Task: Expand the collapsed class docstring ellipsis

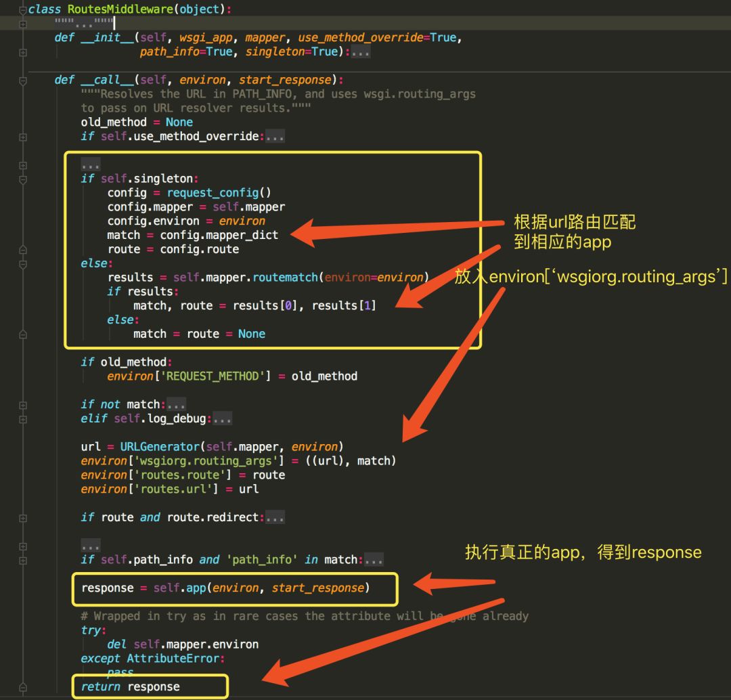Action: [x=84, y=24]
